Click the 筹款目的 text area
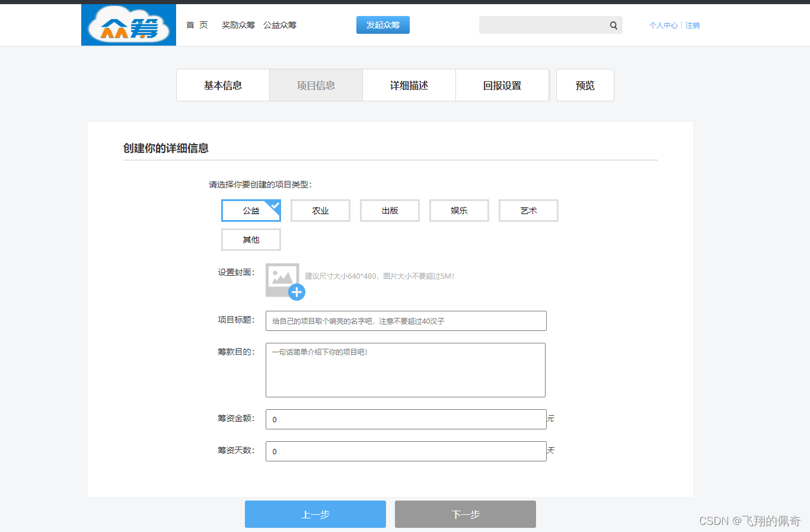 point(406,370)
